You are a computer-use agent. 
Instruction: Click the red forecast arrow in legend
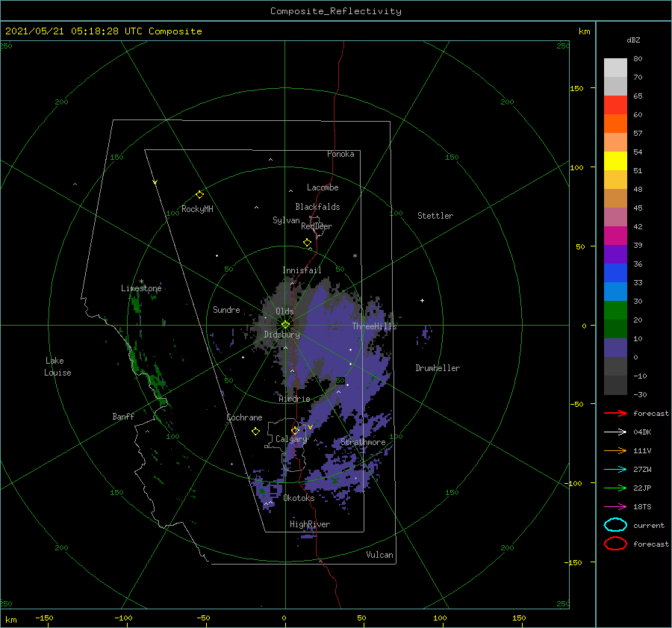tap(615, 413)
